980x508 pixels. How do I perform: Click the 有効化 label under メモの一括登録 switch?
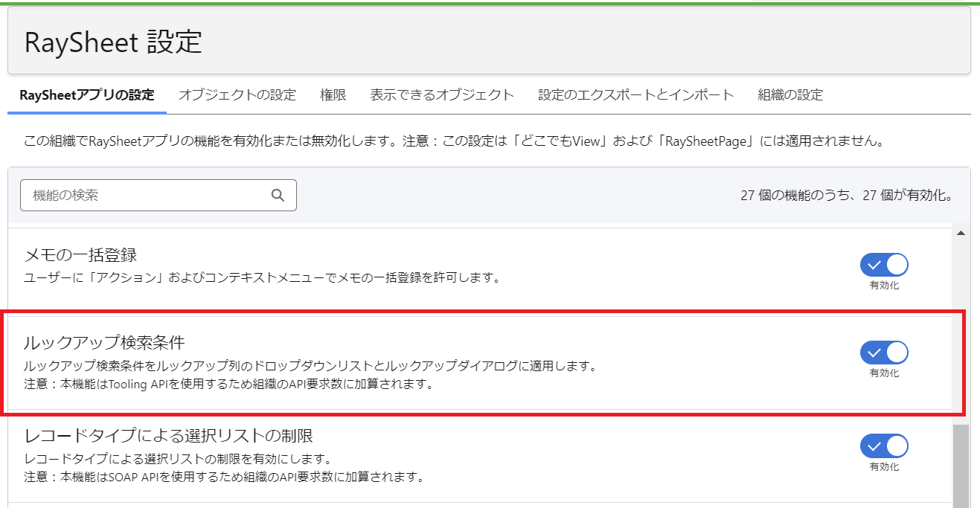[884, 286]
